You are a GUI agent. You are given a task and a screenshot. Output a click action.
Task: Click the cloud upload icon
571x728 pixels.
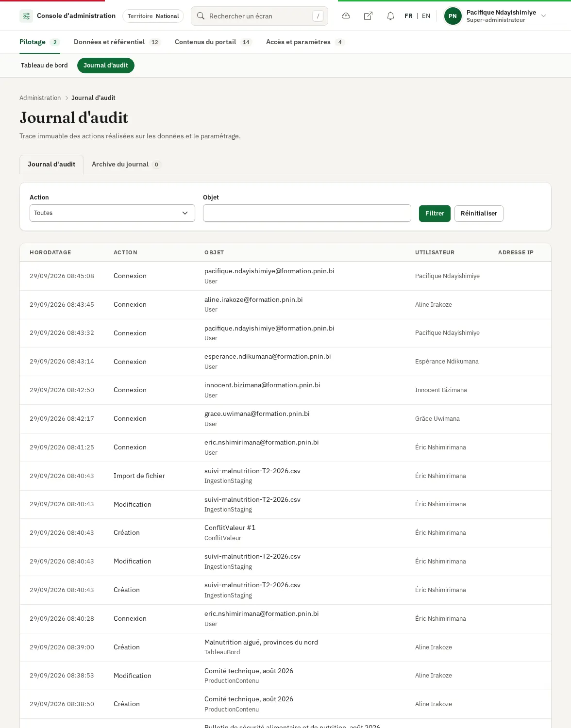[346, 16]
